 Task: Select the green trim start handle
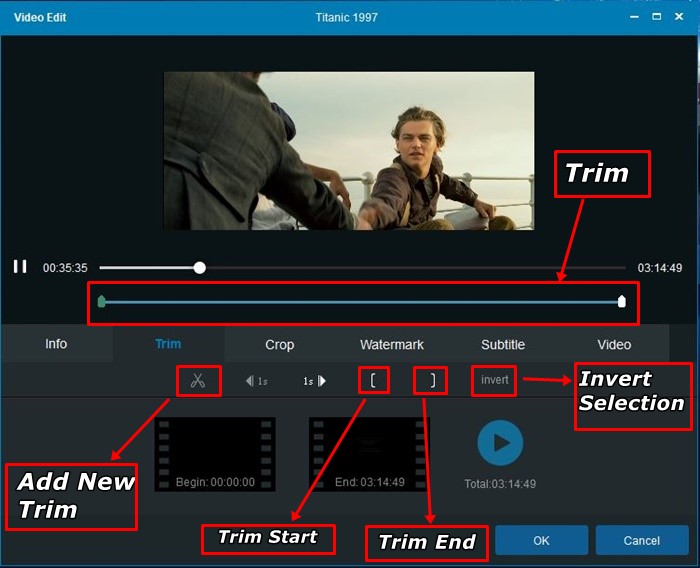point(102,301)
